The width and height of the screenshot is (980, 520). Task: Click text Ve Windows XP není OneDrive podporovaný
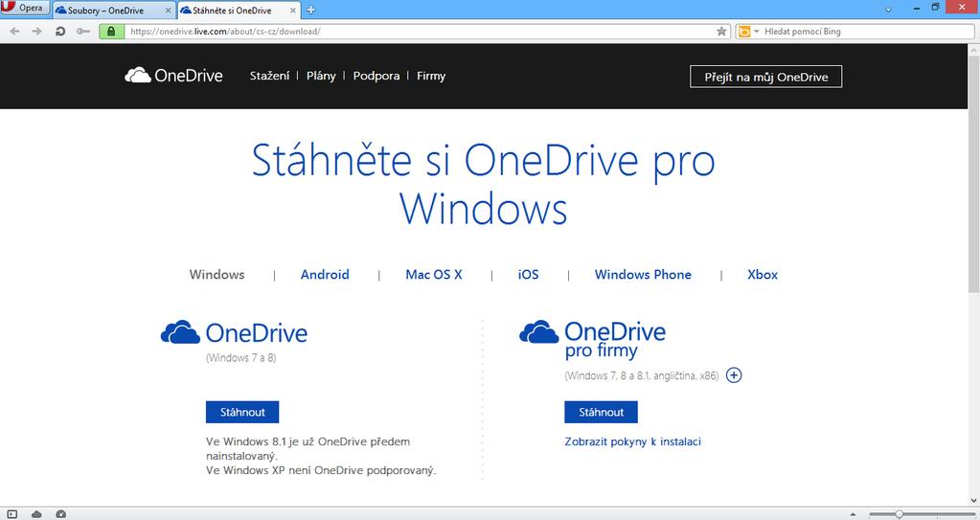tap(321, 470)
